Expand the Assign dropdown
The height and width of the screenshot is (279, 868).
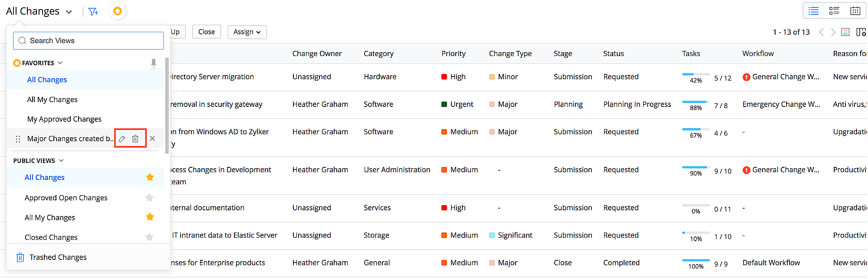247,32
